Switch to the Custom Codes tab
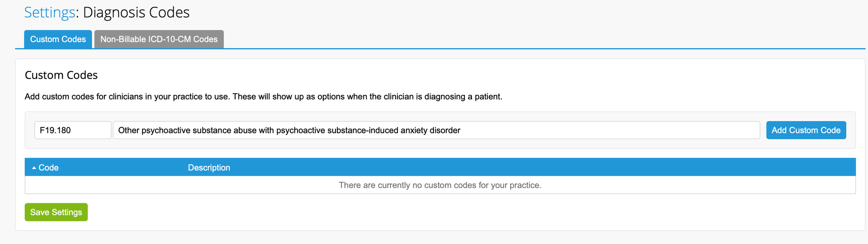 58,39
